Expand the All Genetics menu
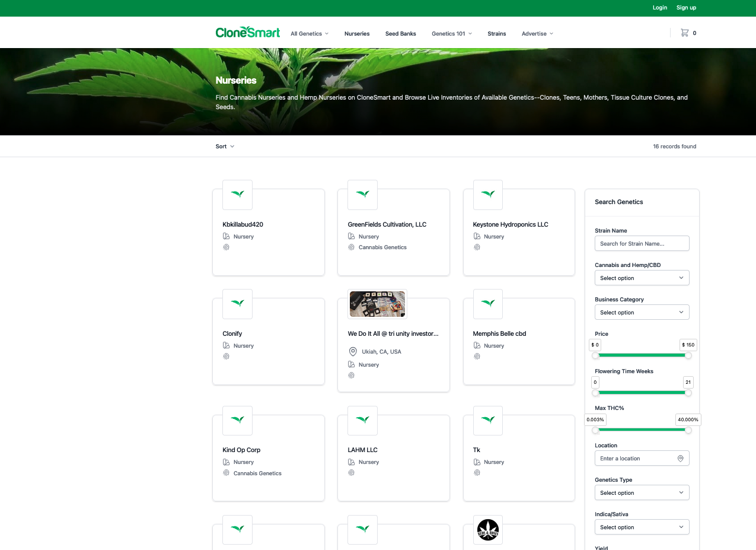 click(x=310, y=34)
